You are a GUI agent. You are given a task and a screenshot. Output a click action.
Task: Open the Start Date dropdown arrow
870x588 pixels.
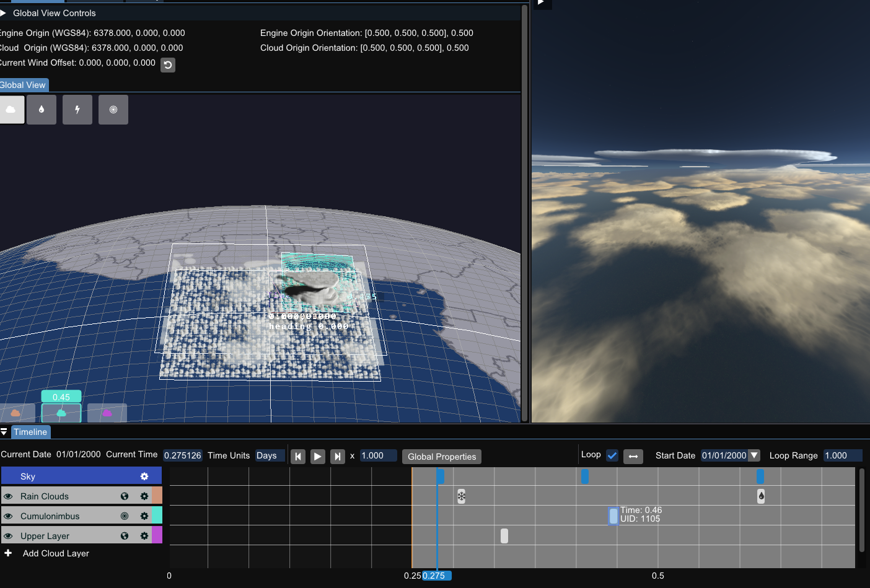(x=754, y=455)
